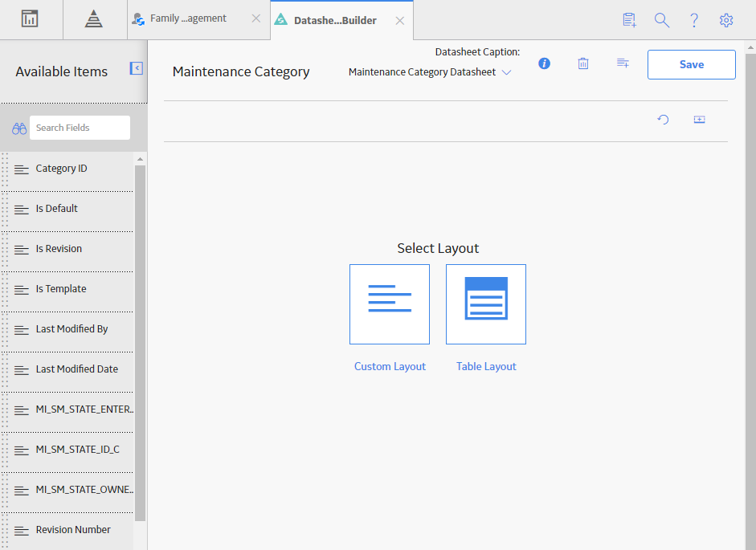The height and width of the screenshot is (550, 756).
Task: Select the Is Template field item
Action: [67, 291]
